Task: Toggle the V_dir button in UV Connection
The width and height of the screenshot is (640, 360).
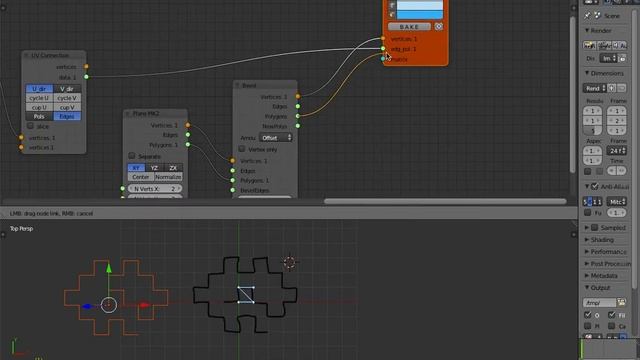Action: pyautogui.click(x=67, y=89)
